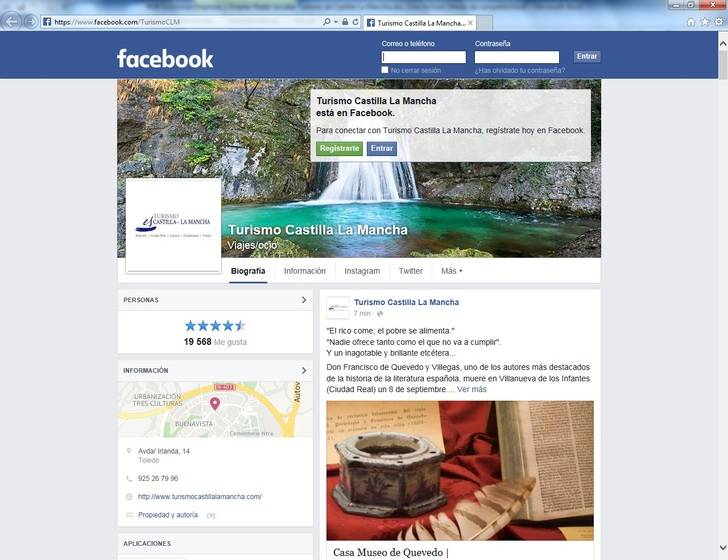728x560 pixels.
Task: Open favorites star icon in browser
Action: pos(705,22)
